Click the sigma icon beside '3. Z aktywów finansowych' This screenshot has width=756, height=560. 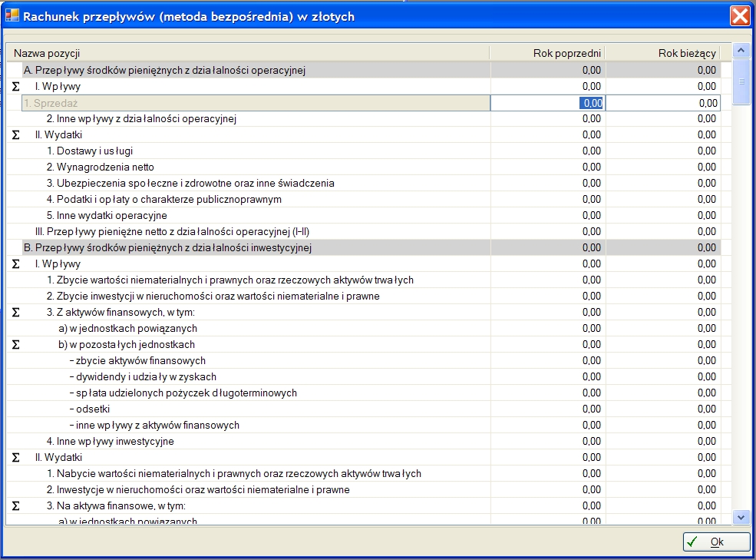pos(15,313)
